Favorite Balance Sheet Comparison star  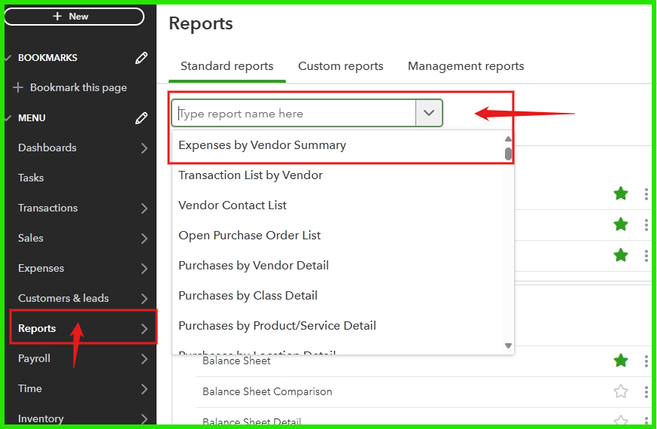tap(621, 392)
